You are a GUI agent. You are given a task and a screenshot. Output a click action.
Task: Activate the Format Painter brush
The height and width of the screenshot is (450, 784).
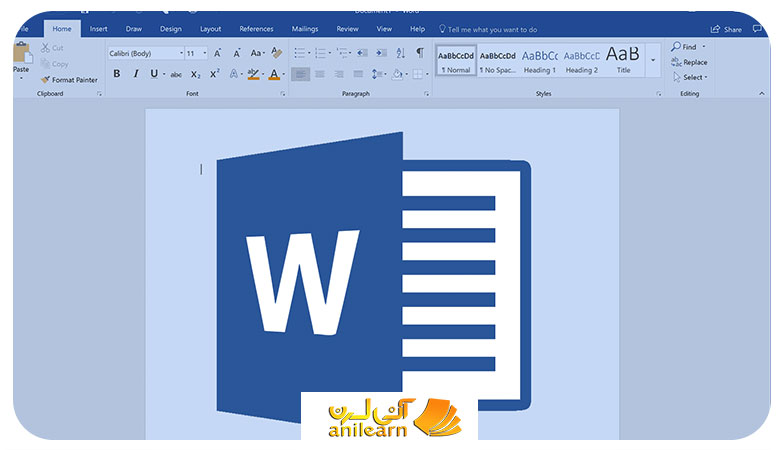coord(46,80)
